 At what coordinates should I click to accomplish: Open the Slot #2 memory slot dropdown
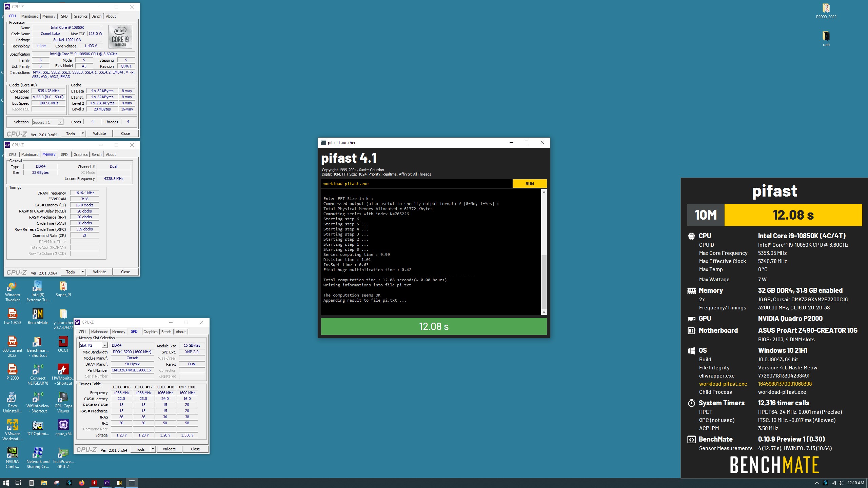pyautogui.click(x=93, y=345)
